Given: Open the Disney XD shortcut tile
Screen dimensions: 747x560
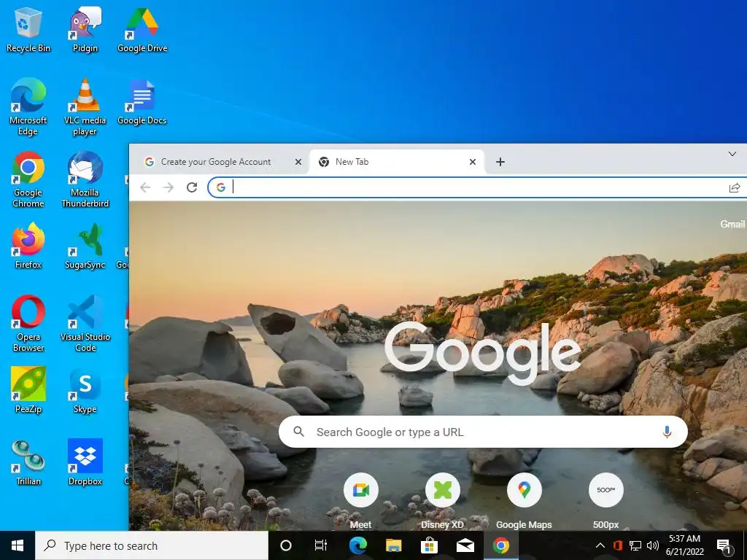Looking at the screenshot, I should click(x=442, y=501).
